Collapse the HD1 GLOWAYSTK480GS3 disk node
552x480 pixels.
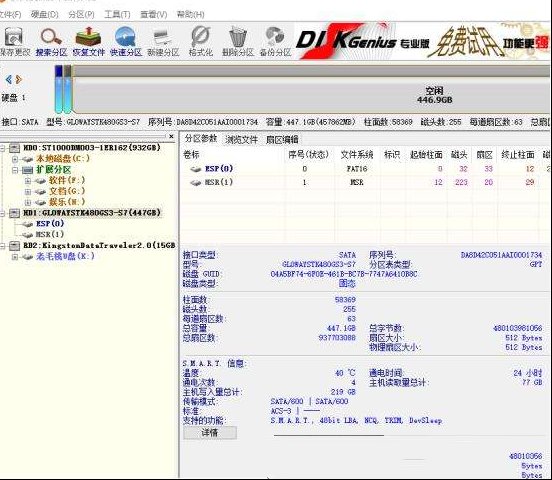[x=3, y=213]
